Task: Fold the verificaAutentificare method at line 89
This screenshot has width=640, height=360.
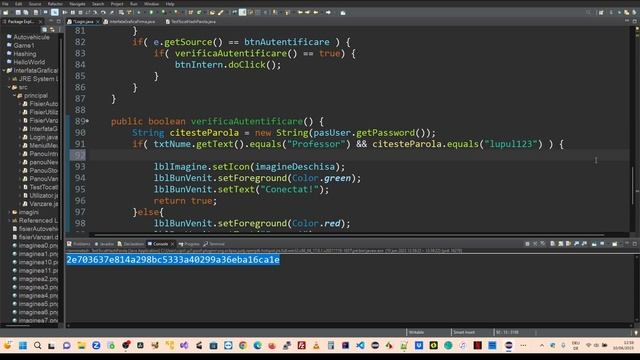Action: tap(87, 121)
